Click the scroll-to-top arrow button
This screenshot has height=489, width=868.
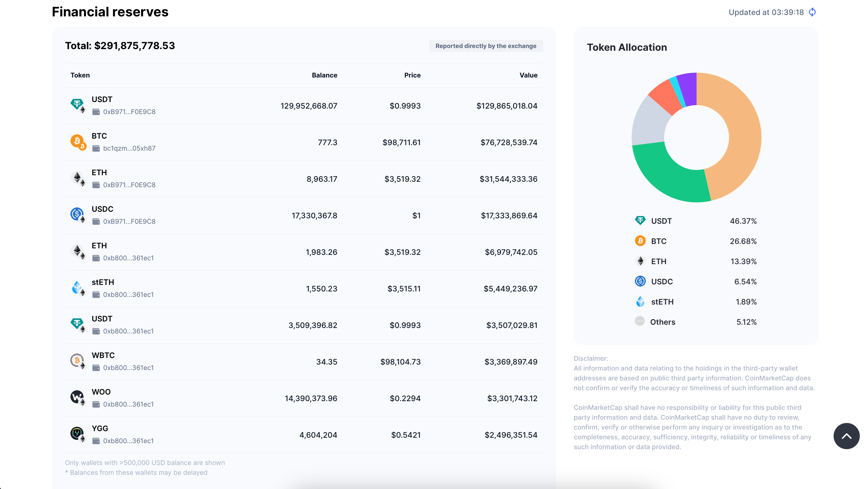tap(846, 436)
